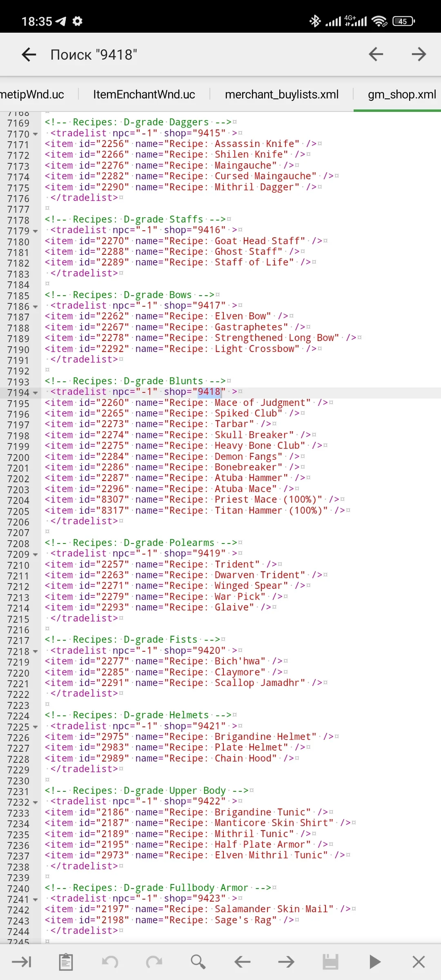Collapse the Upper Body fold at line 7232
Viewport: 441px width, 980px height.
[36, 802]
